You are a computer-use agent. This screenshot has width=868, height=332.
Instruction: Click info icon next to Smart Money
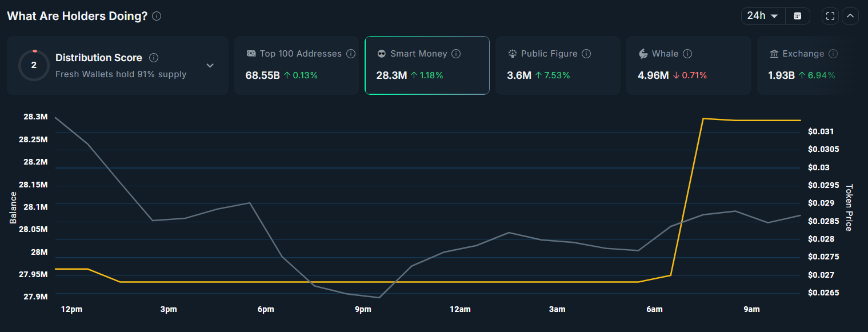click(456, 54)
